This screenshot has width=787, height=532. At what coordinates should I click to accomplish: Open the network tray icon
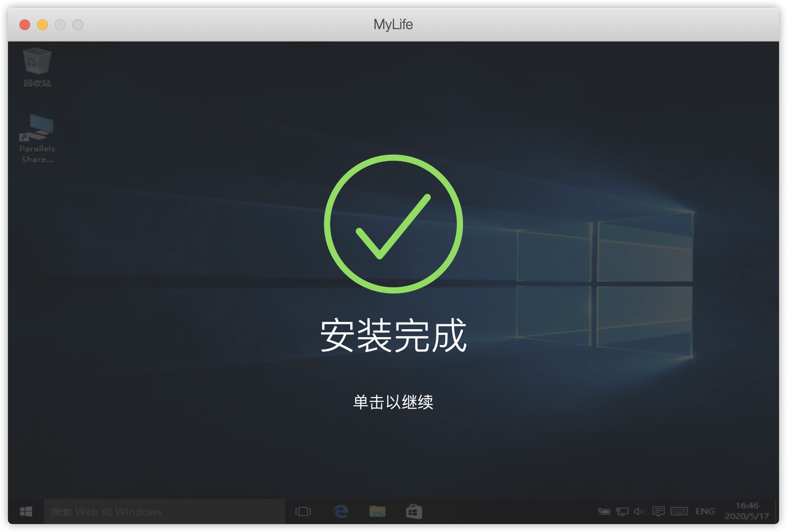pos(622,511)
